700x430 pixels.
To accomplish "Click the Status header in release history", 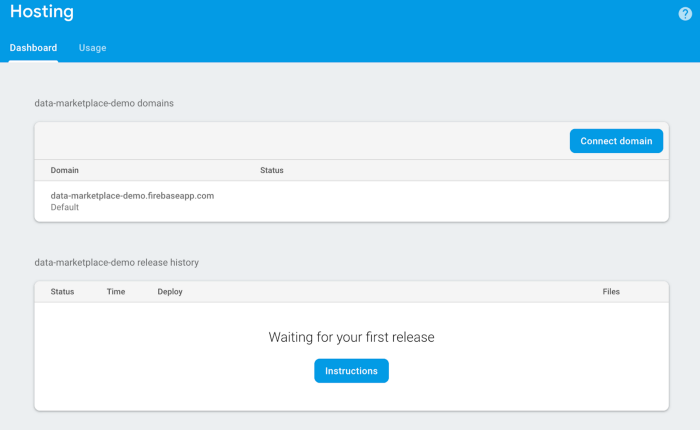I will (62, 292).
